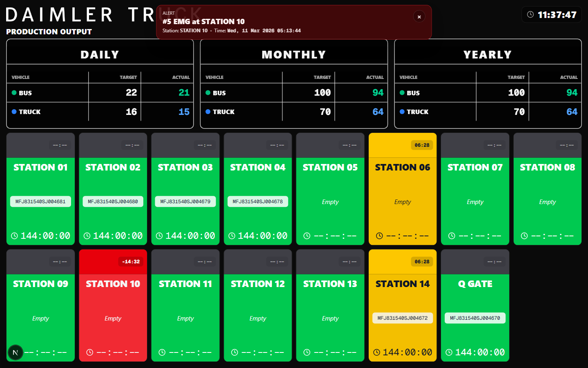This screenshot has height=368, width=588.
Task: Click the MONTHLY table heading
Action: [294, 54]
